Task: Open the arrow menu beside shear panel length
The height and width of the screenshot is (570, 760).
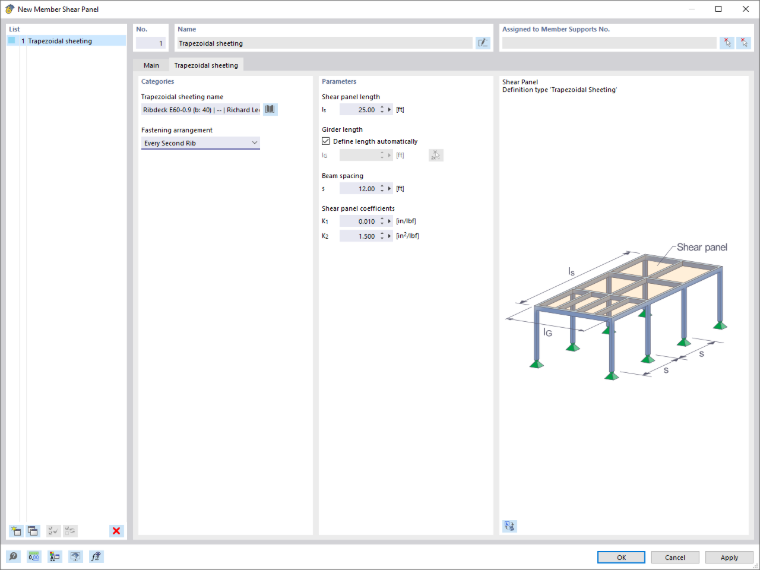Action: click(x=389, y=110)
